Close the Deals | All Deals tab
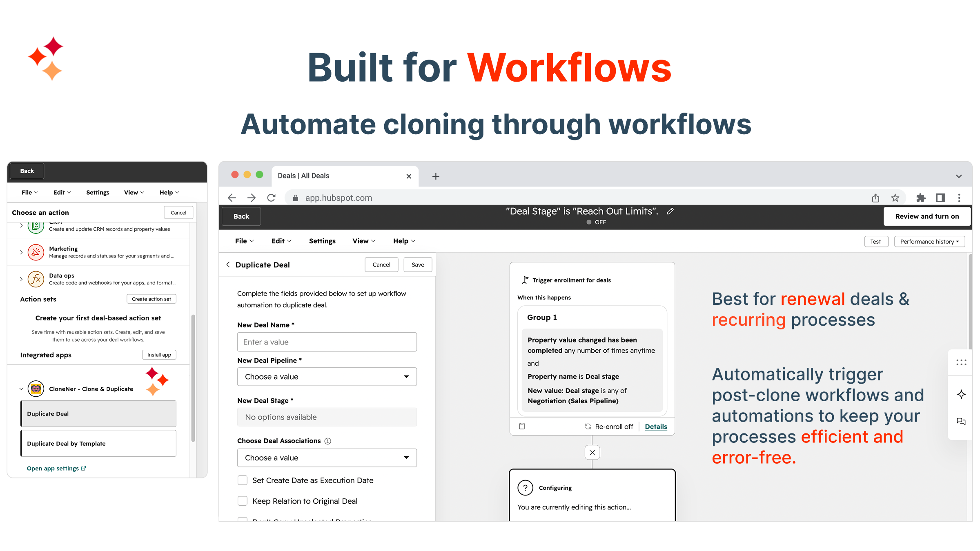Viewport: 980px width, 551px height. [409, 176]
